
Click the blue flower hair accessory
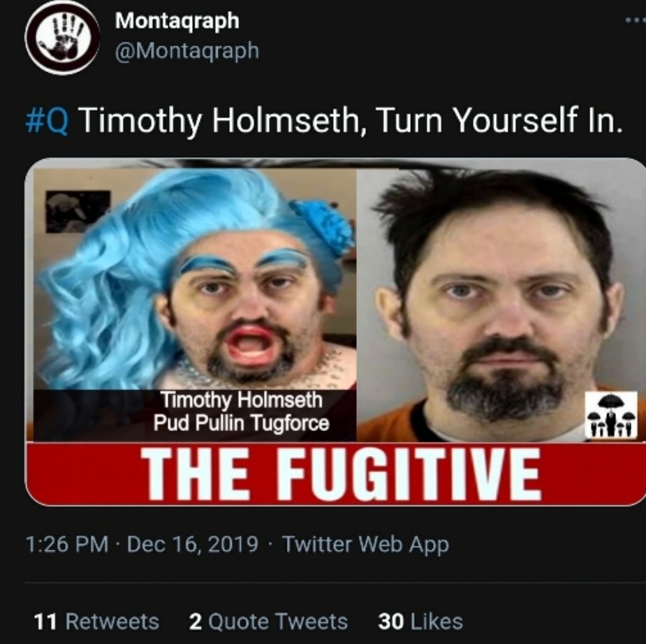[323, 224]
